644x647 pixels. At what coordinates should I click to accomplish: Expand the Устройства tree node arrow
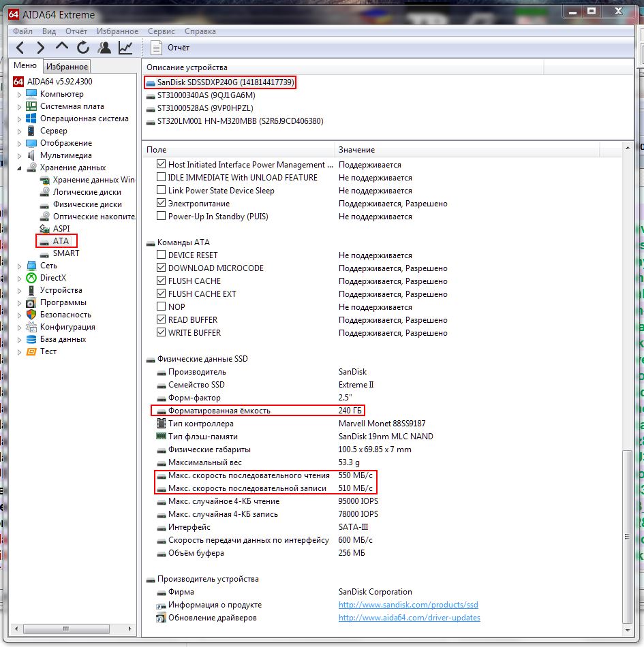coord(19,291)
